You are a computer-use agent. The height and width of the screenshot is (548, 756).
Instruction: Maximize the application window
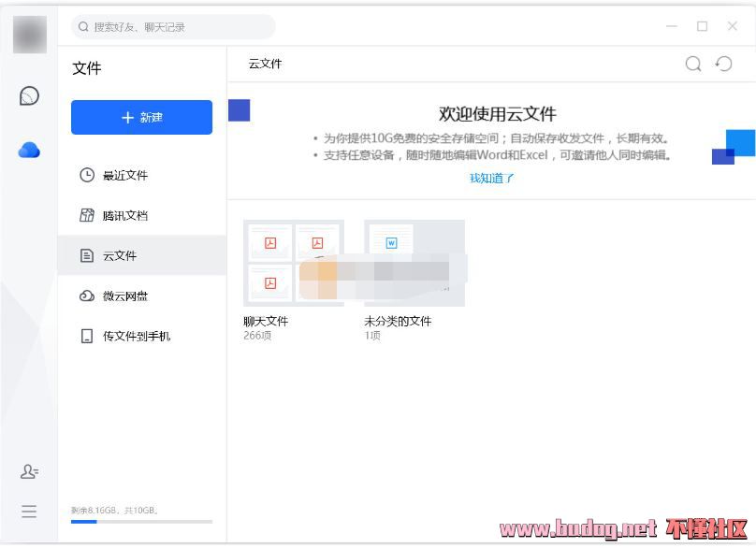[x=702, y=26]
